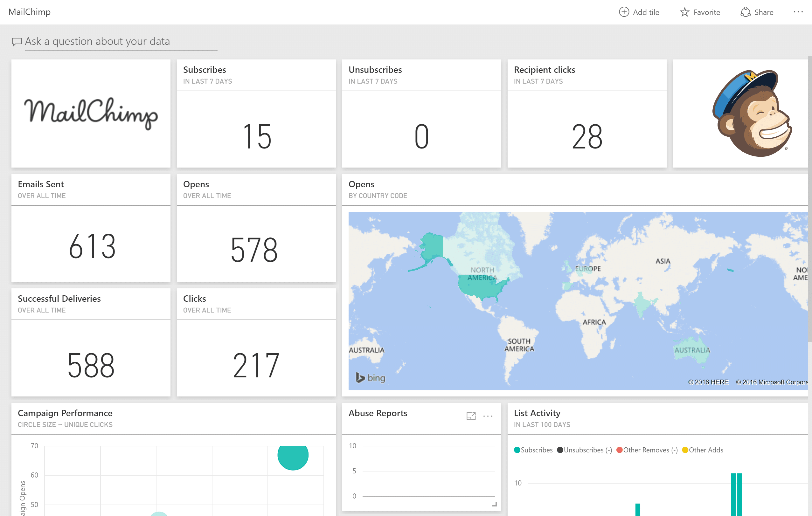
Task: Click the 'IN LAST 100 DAYS' subtitle
Action: pyautogui.click(x=542, y=425)
